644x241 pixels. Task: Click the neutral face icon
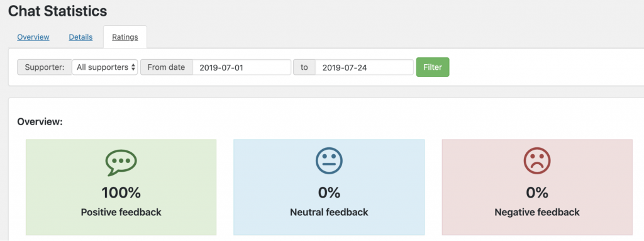(x=329, y=161)
